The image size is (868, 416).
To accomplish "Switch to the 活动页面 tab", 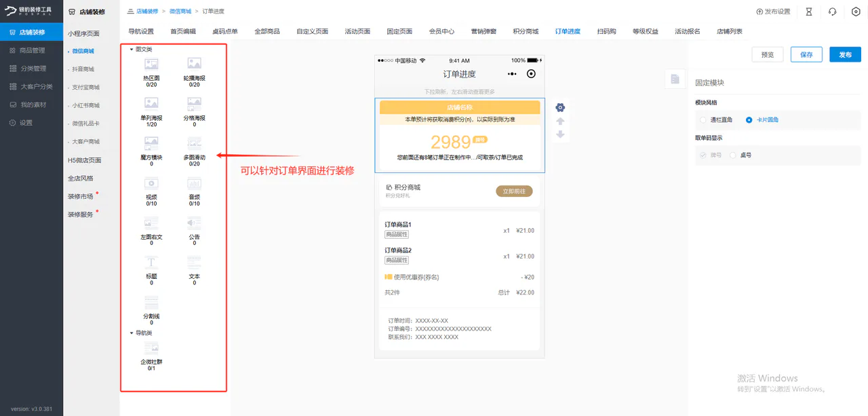I will 357,31.
